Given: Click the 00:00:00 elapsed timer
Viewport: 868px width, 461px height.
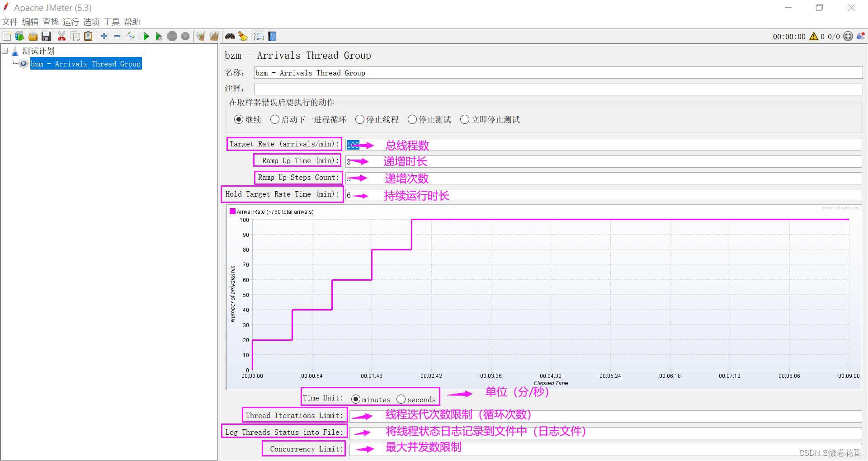Looking at the screenshot, I should point(789,37).
